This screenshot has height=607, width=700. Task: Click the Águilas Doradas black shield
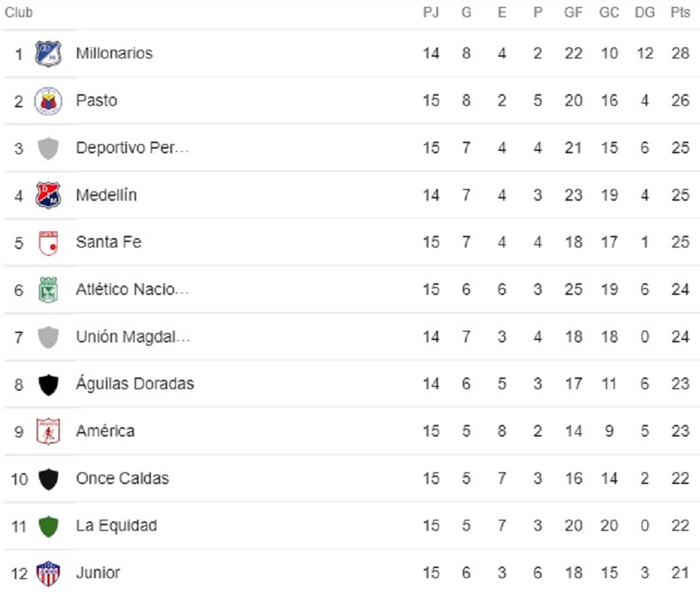48,384
